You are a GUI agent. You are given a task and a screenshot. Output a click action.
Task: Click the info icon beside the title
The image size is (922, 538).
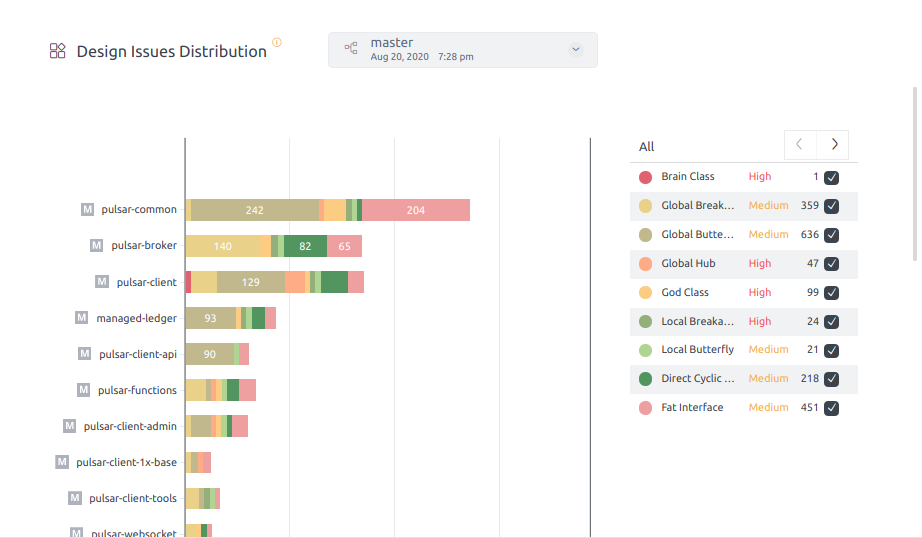pos(277,42)
